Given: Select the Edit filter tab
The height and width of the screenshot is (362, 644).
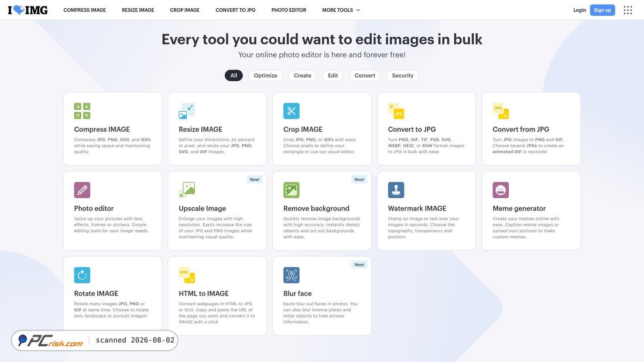Looking at the screenshot, I should click(x=333, y=75).
